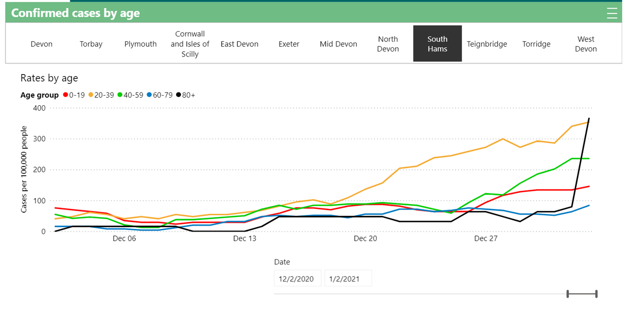
Task: Click the Dec 27 axis label
Action: [x=486, y=239]
